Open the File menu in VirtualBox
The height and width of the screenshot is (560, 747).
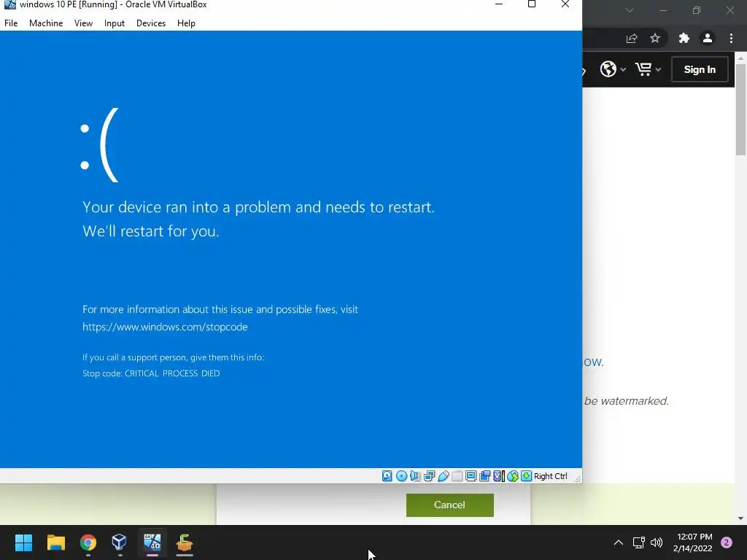(11, 23)
